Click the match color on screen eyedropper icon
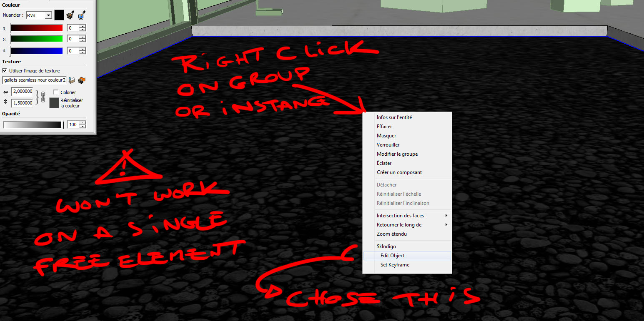 click(x=82, y=15)
